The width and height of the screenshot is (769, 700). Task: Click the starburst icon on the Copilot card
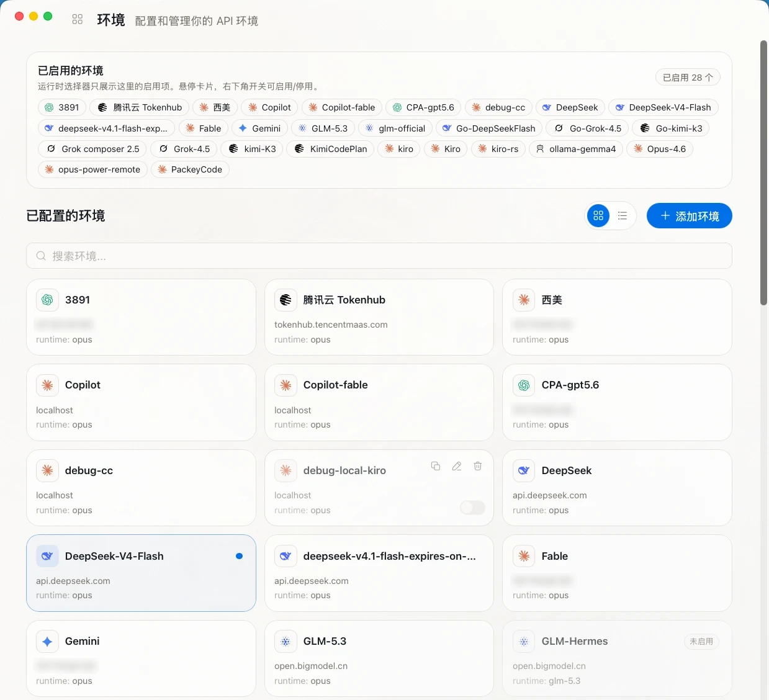tap(47, 385)
